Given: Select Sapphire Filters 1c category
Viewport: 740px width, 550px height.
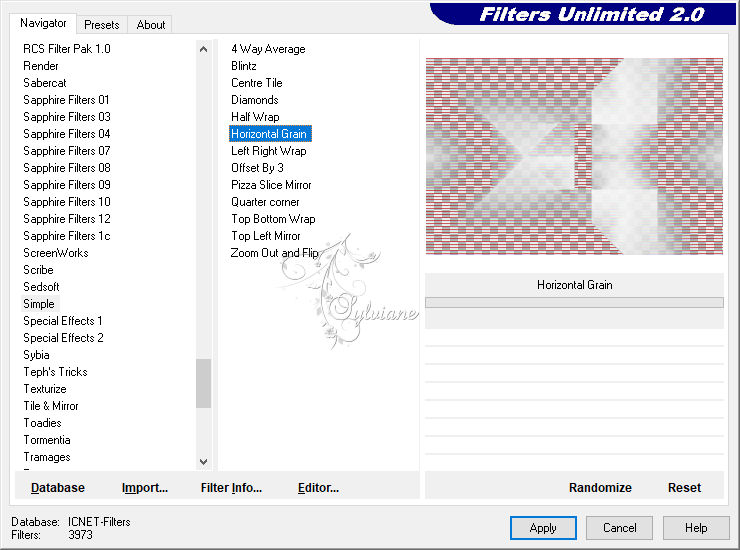Looking at the screenshot, I should pos(67,236).
